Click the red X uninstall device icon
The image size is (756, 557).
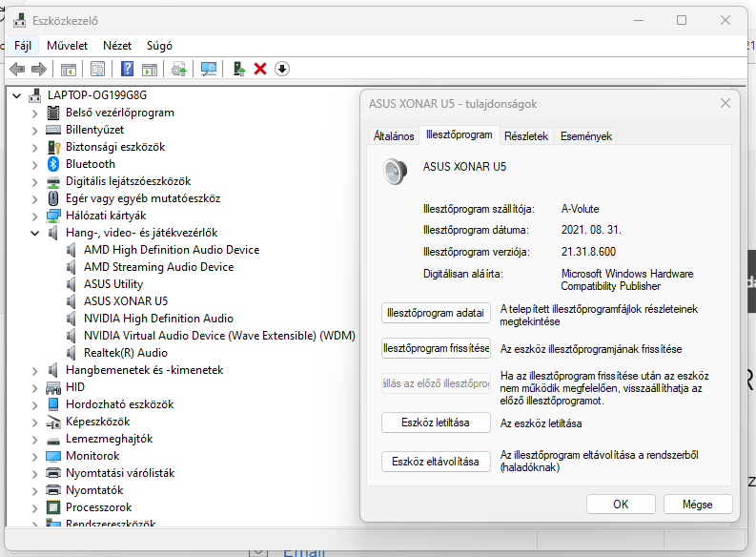260,69
